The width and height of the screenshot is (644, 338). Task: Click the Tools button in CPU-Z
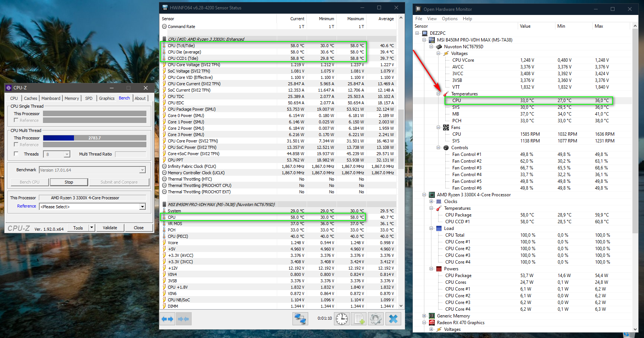coord(78,228)
